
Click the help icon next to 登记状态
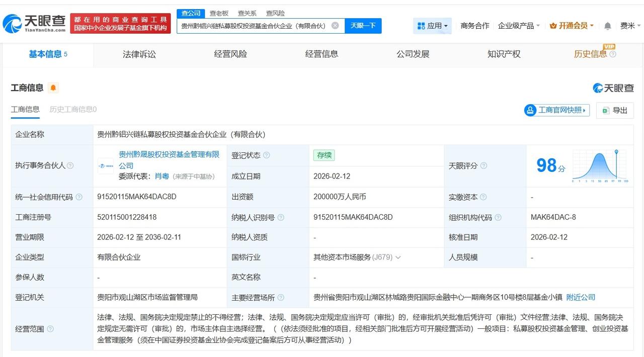pos(267,155)
